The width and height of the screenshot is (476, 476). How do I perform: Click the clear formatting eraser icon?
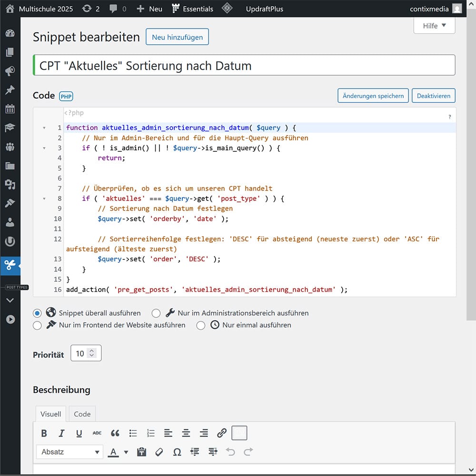tap(159, 452)
